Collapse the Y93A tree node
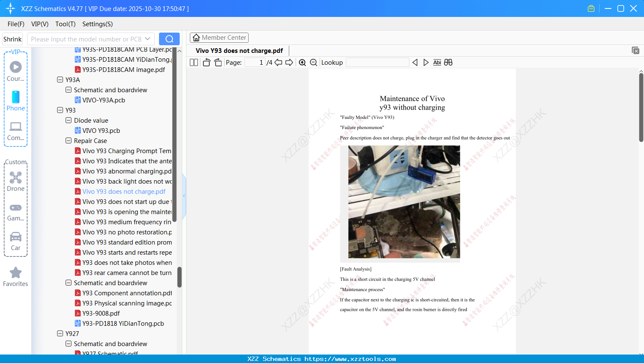The height and width of the screenshot is (363, 644). (x=60, y=80)
